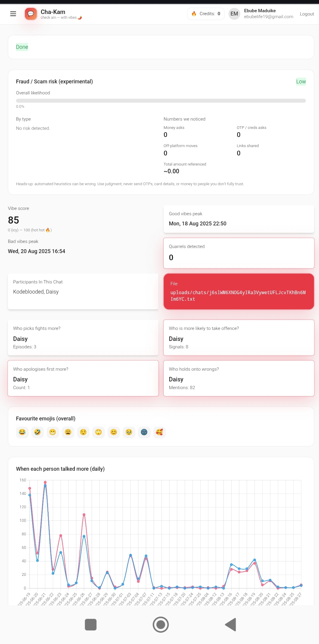Click the Good vibes peak card
The width and height of the screenshot is (319, 644).
point(239,219)
